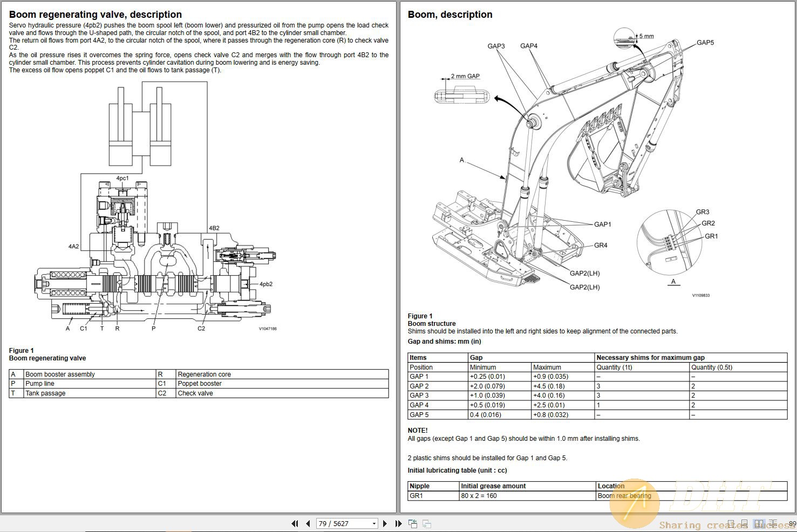The image size is (797, 532).
Task: Click the 'Check valve' table cell
Action: (x=282, y=393)
